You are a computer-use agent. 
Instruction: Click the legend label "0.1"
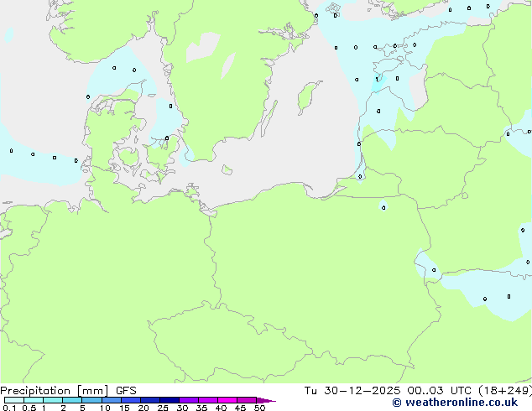point(9,408)
